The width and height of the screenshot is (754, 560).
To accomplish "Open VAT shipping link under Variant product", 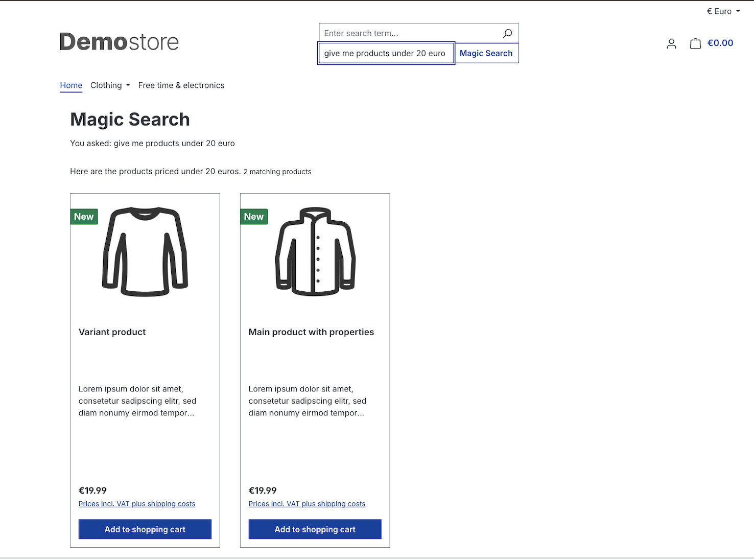I will [x=137, y=504].
